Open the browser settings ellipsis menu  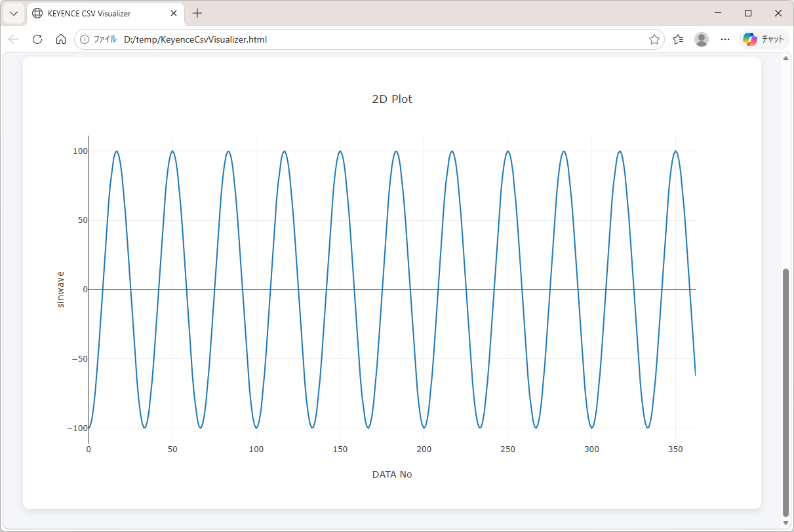tap(725, 39)
